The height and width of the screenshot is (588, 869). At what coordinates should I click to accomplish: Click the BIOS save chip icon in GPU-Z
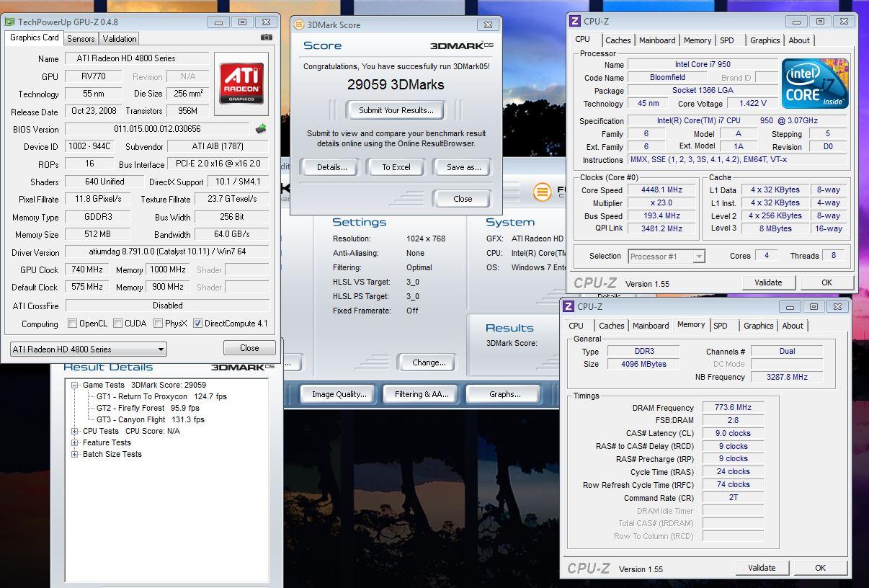pos(261,129)
